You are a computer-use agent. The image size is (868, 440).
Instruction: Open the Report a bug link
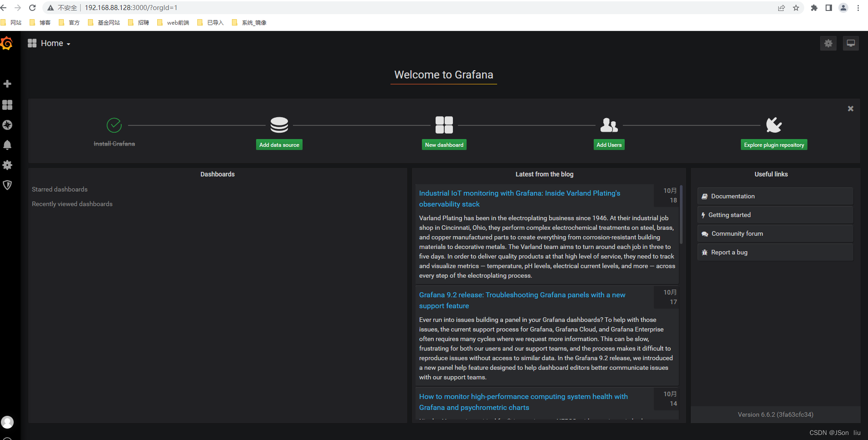775,252
